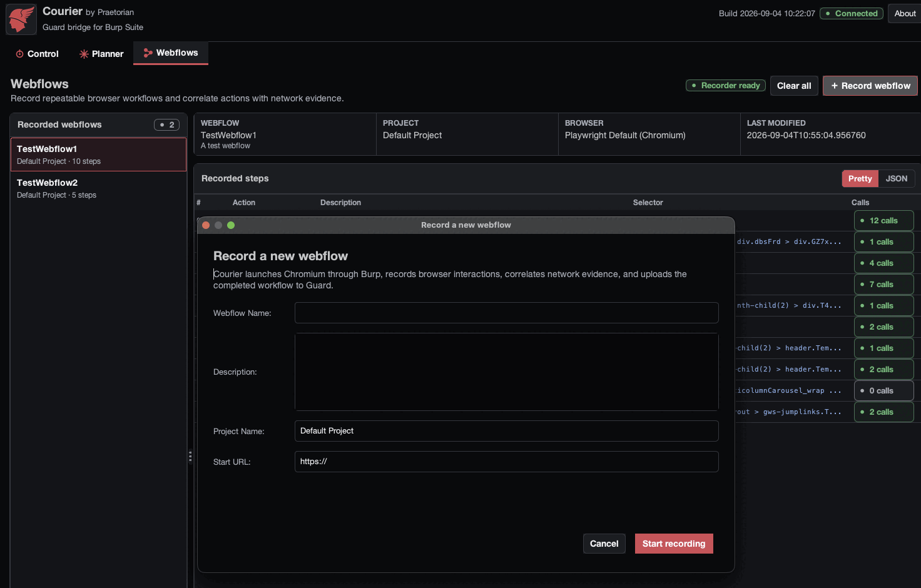Click the gws-jumplinks selector text
This screenshot has height=588, width=921.
pyautogui.click(x=789, y=412)
